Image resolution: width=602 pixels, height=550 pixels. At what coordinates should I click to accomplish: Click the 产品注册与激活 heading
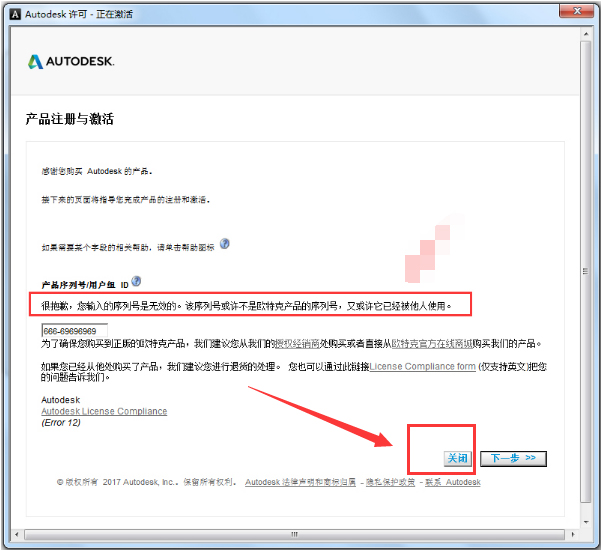[x=69, y=119]
